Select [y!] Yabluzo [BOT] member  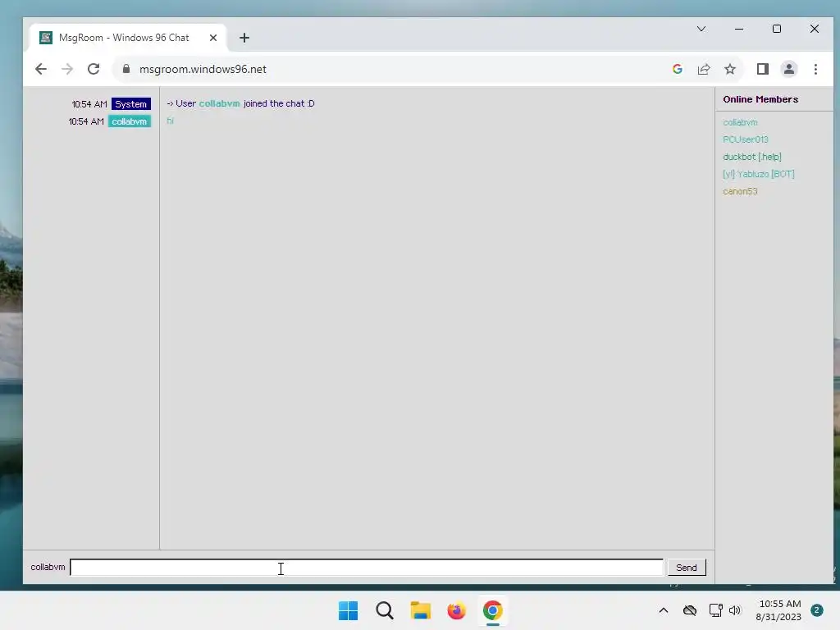click(758, 174)
